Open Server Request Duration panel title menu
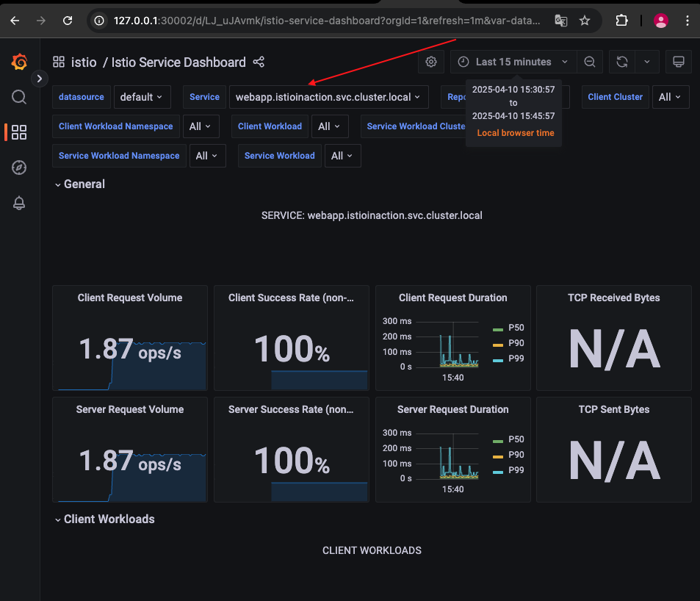Screen dimensions: 700x601 click(452, 409)
